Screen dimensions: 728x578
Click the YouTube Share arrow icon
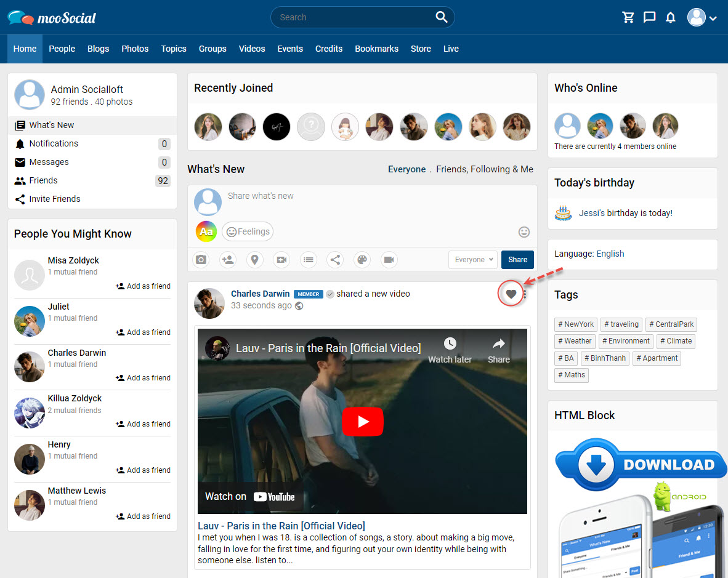coord(499,343)
